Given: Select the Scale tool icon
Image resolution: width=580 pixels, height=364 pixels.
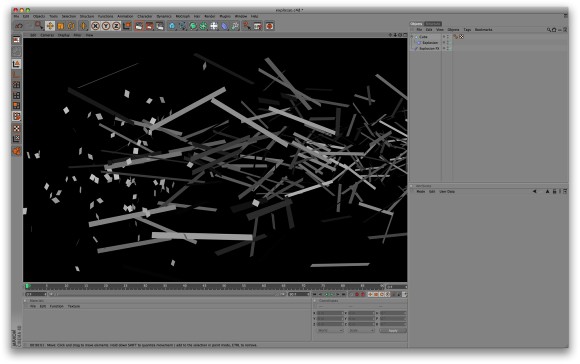Looking at the screenshot, I should coord(60,26).
